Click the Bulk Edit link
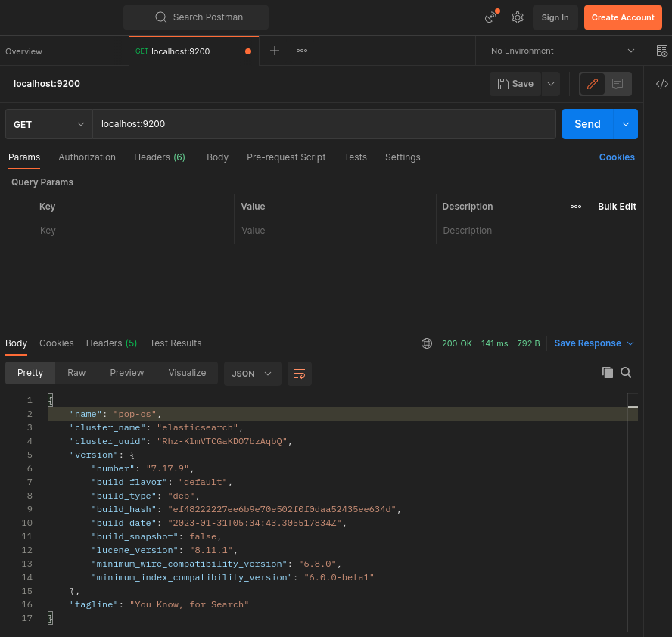 617,207
